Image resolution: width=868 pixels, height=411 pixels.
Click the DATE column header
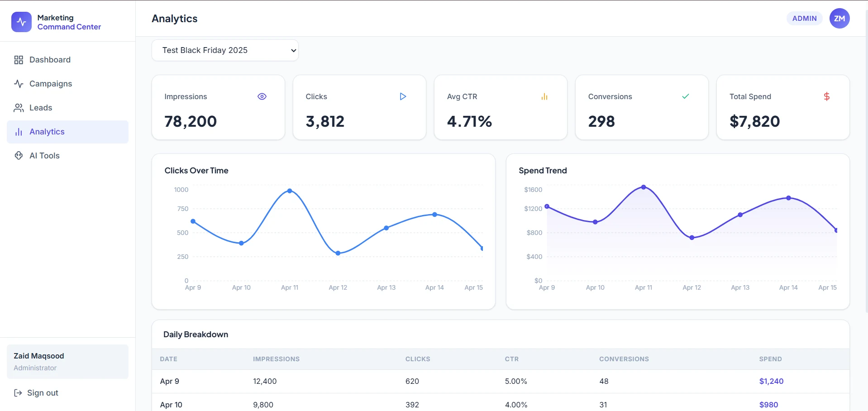tap(168, 359)
